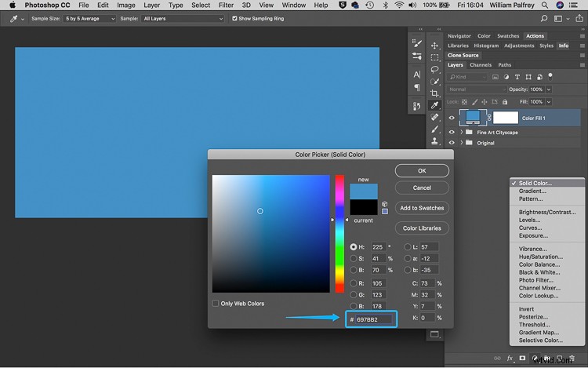Hide the Color Fill 1 layer

coord(452,118)
